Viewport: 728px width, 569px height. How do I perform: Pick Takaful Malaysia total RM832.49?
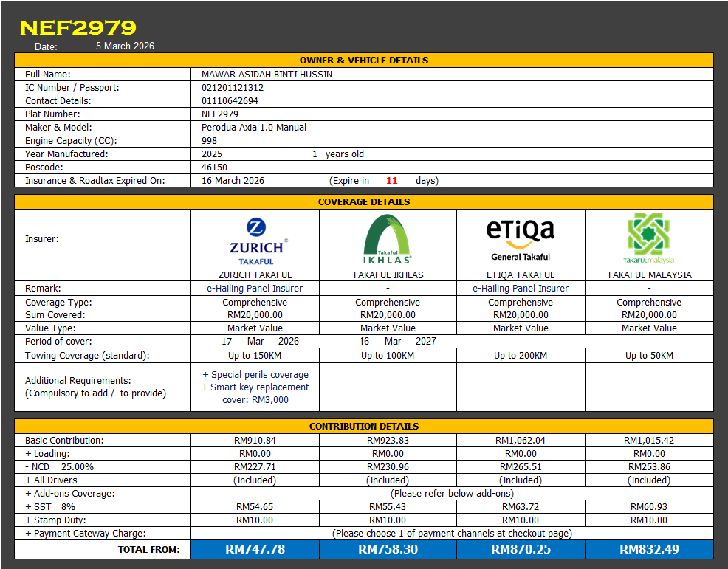tap(649, 549)
